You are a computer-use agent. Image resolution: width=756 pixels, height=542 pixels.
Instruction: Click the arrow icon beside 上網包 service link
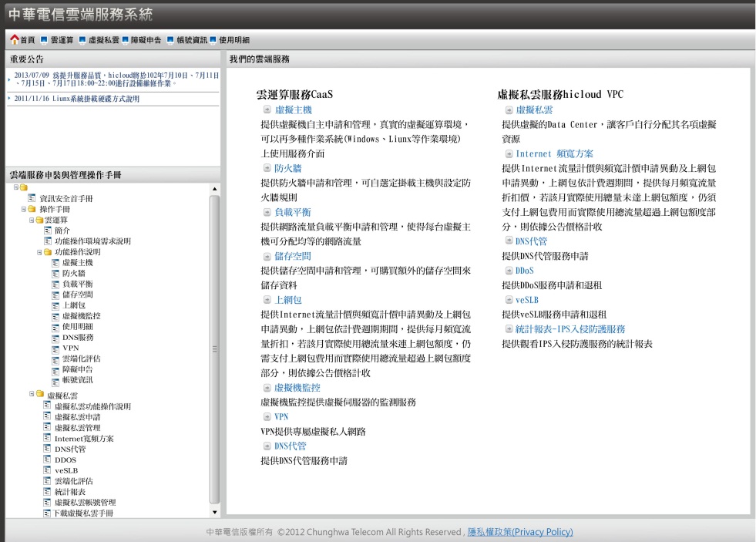click(267, 300)
